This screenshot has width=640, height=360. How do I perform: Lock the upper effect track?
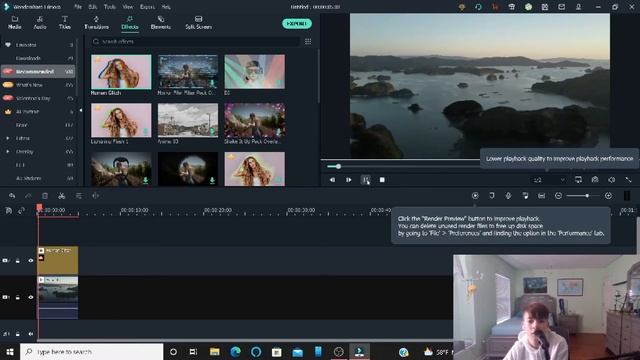pyautogui.click(x=18, y=260)
